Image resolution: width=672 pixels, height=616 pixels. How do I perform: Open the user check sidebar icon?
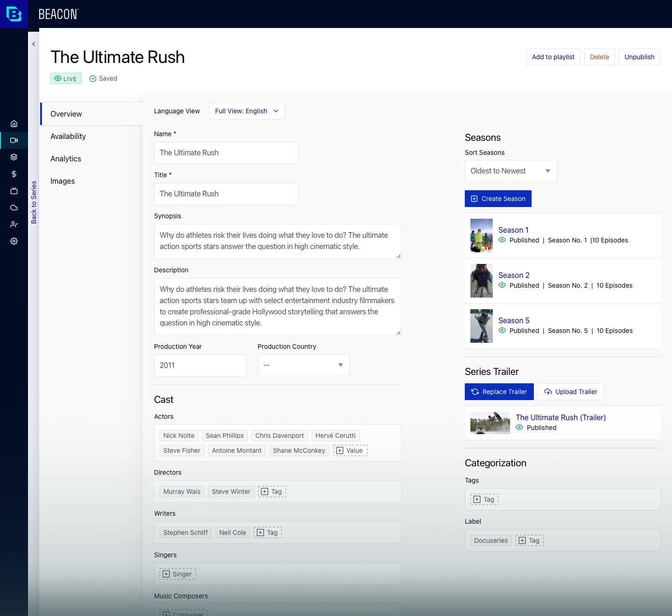14,224
